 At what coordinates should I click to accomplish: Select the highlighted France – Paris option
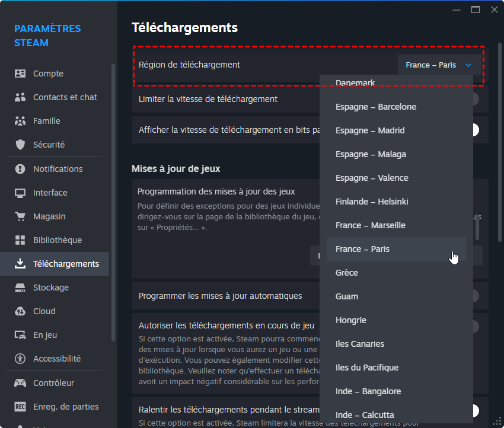tap(396, 249)
